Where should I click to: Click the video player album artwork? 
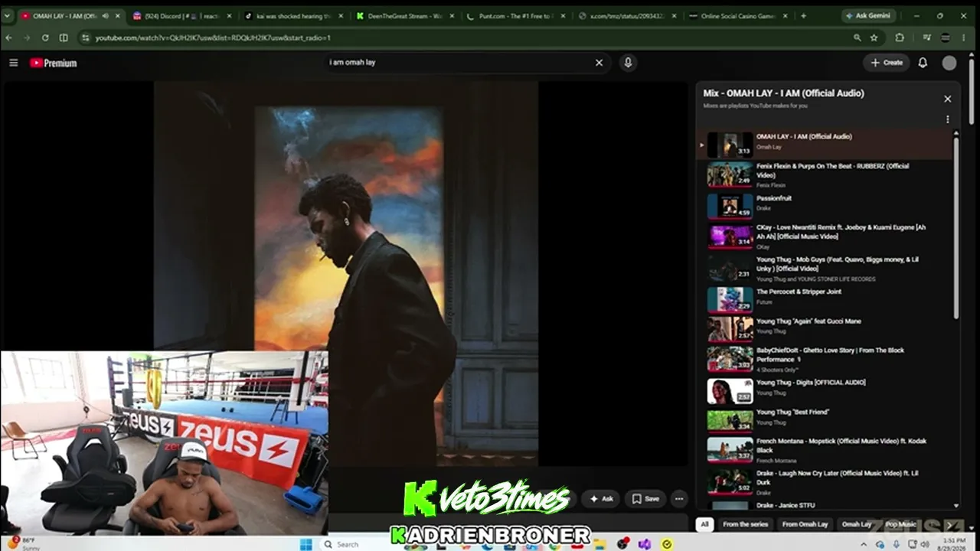[x=346, y=273]
